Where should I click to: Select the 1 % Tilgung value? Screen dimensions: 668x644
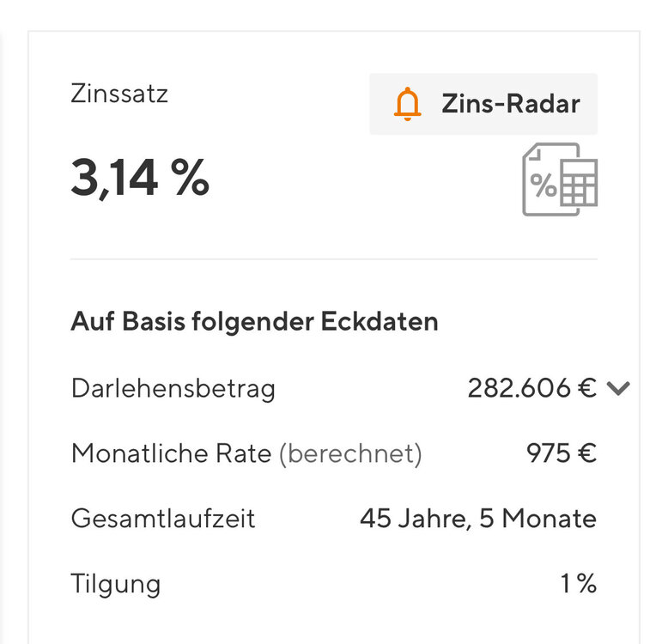coord(579,585)
